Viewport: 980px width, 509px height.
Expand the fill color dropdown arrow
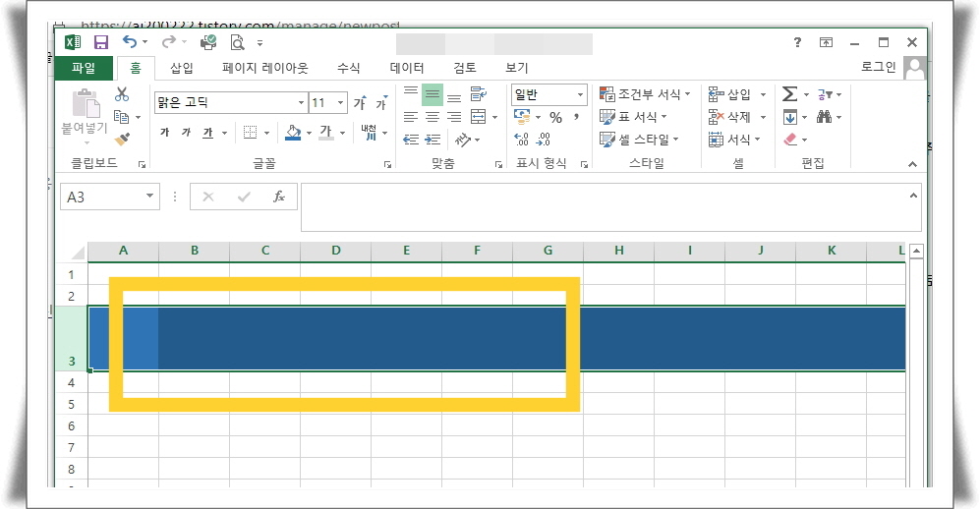pyautogui.click(x=309, y=133)
